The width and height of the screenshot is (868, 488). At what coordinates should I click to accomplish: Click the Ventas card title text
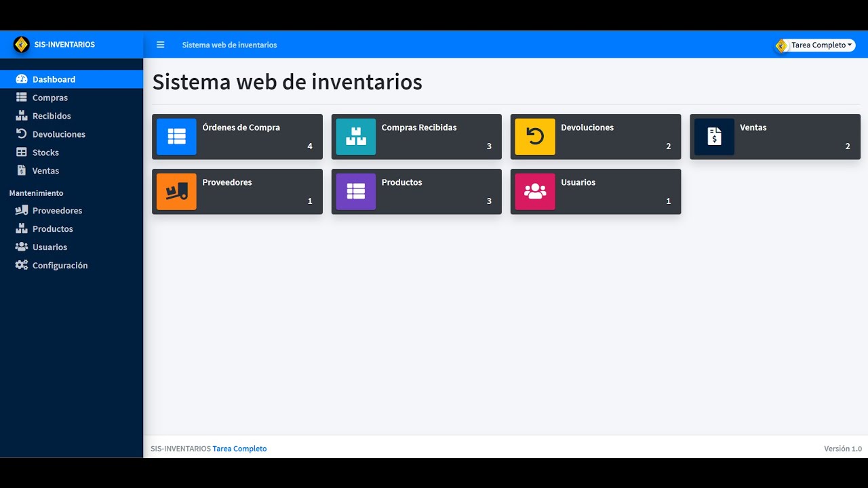pyautogui.click(x=753, y=127)
